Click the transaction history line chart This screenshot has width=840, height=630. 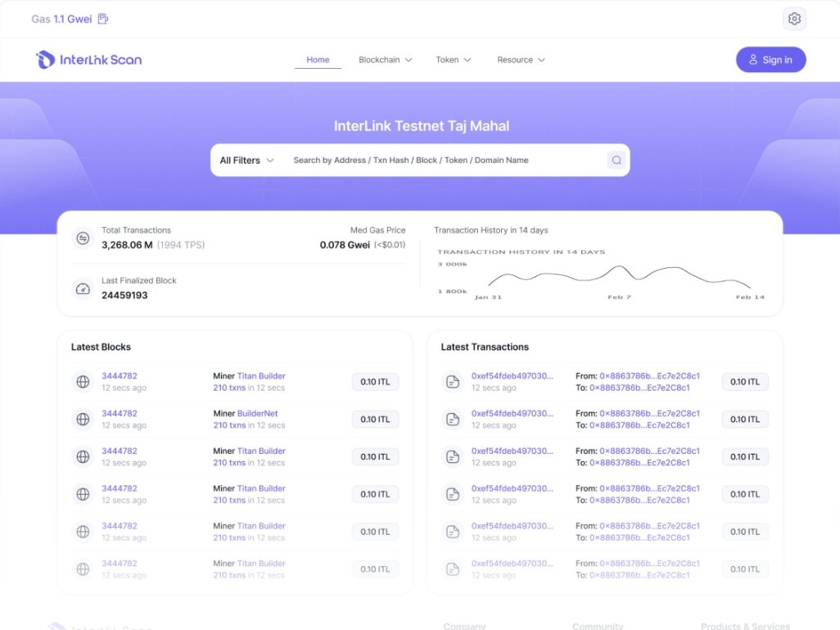[x=619, y=277]
